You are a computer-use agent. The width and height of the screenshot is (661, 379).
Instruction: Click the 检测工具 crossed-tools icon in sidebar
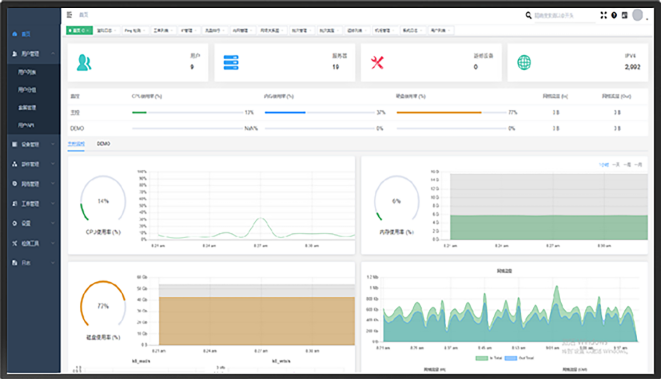(15, 243)
